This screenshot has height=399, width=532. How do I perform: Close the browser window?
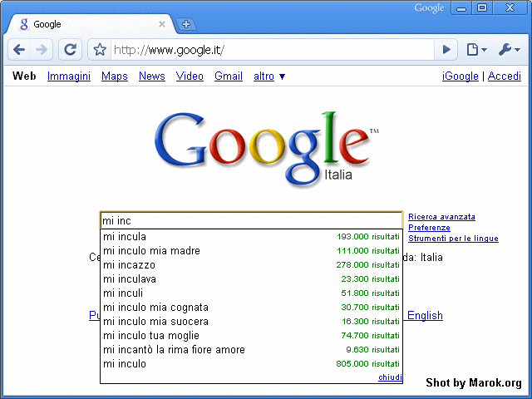pos(510,7)
